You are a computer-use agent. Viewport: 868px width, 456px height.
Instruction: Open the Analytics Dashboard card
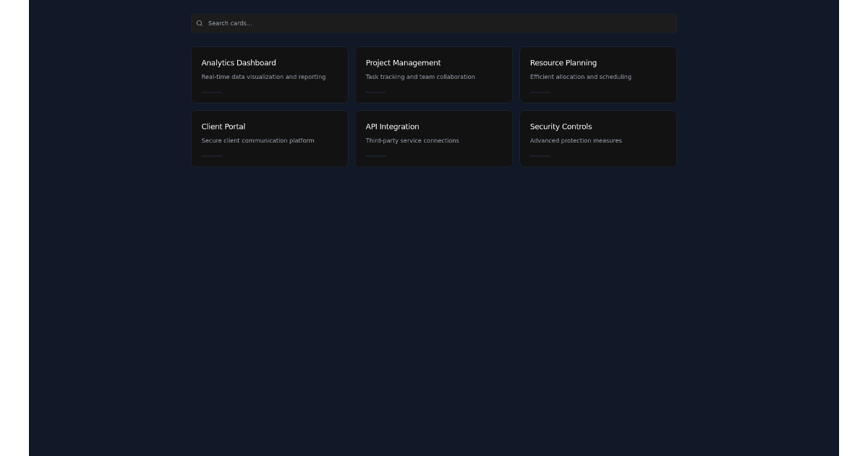pos(269,75)
